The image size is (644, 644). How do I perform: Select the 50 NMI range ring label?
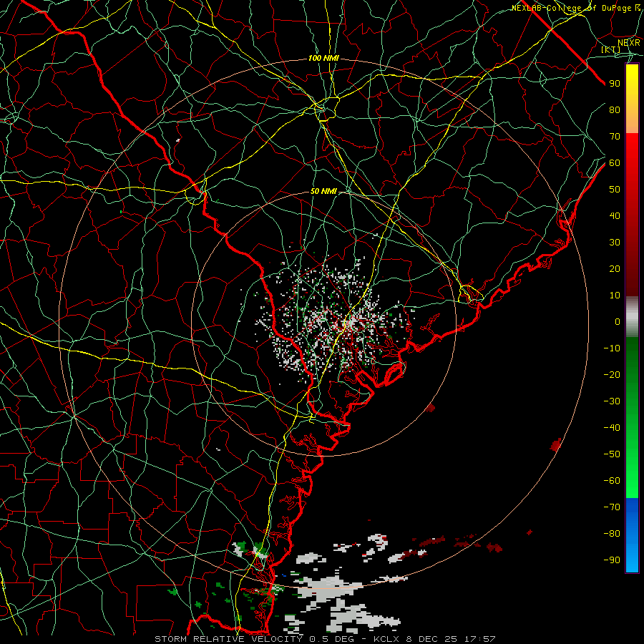click(x=323, y=191)
